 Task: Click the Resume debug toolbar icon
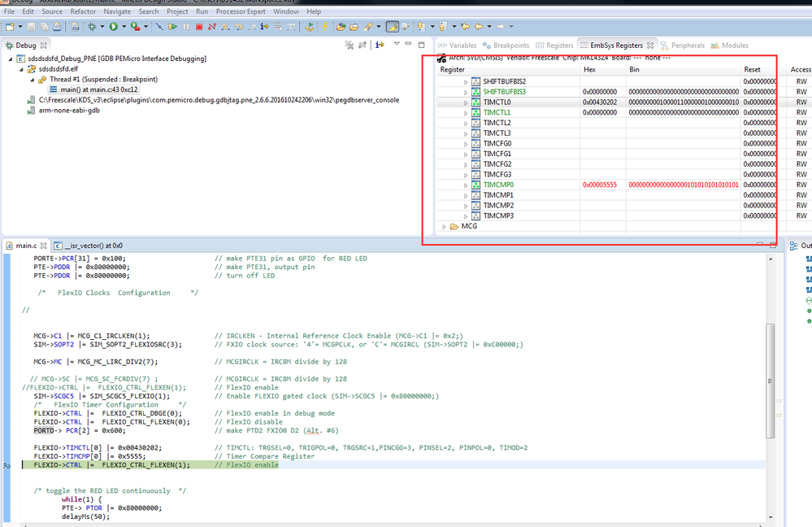[172, 27]
